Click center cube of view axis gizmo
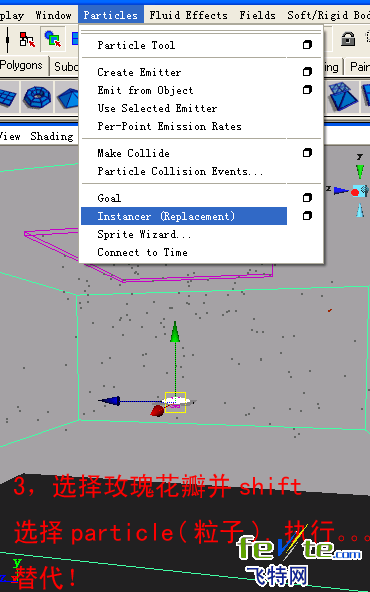 pos(360,191)
